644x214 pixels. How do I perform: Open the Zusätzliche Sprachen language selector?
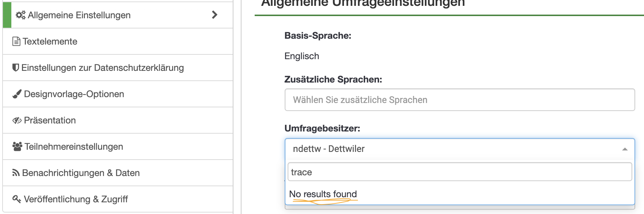pyautogui.click(x=460, y=100)
